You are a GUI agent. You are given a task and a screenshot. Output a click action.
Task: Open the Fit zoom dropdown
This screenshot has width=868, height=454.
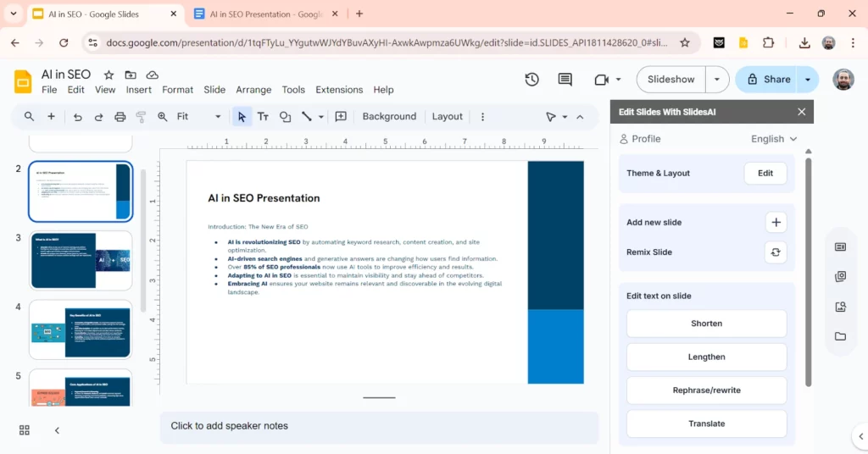coord(199,117)
